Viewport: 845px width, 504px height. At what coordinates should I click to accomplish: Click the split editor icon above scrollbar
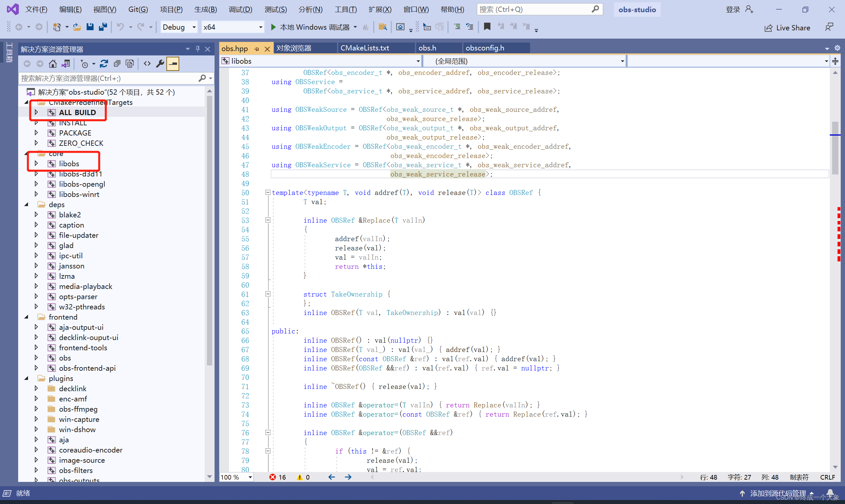835,61
